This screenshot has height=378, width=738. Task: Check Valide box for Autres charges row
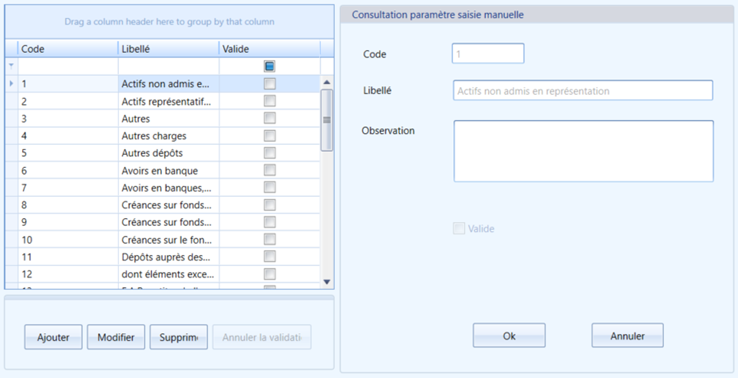270,136
